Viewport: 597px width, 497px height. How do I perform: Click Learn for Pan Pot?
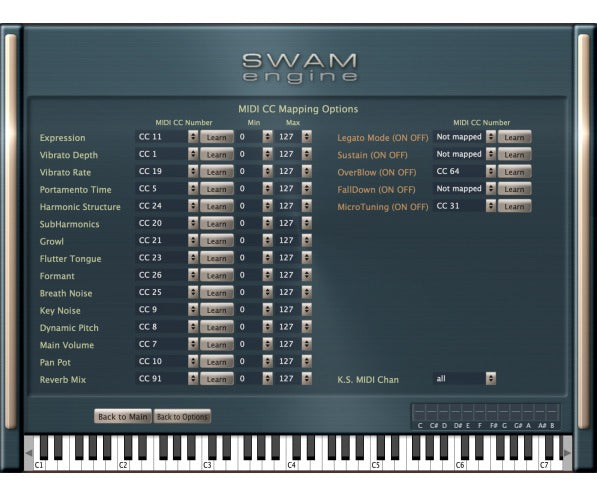point(217,361)
